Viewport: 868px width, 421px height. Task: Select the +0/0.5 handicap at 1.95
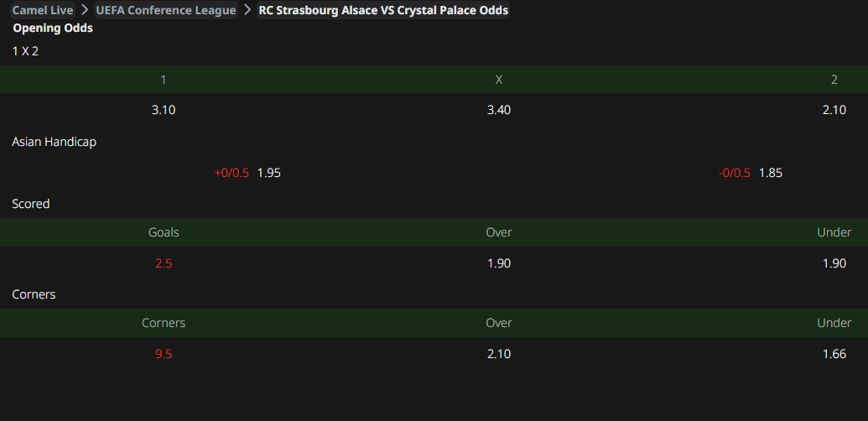tap(268, 173)
